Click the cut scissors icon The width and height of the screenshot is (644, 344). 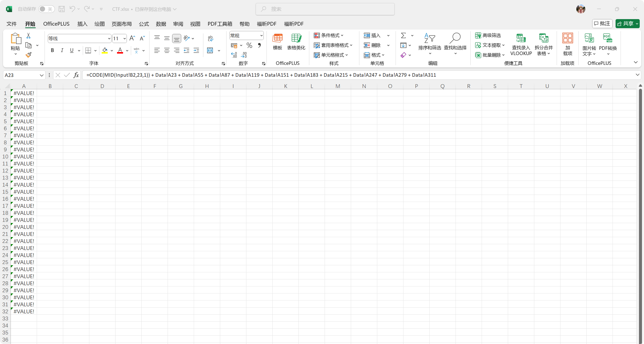coord(28,36)
